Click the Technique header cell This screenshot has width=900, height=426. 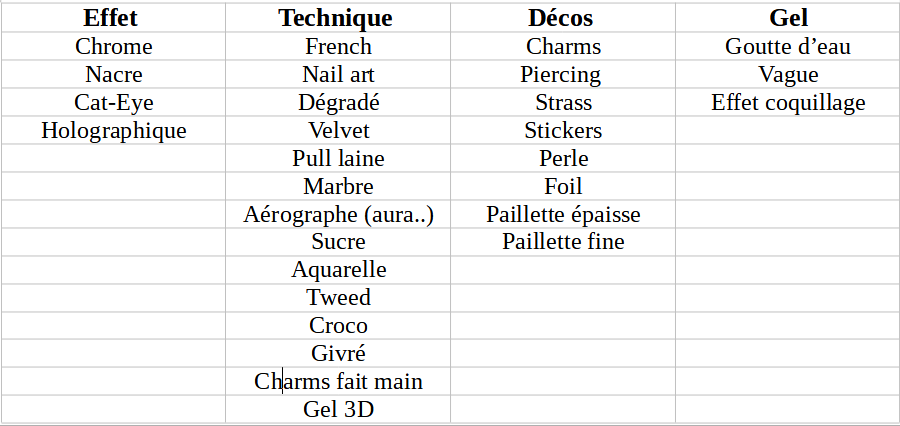(x=336, y=18)
